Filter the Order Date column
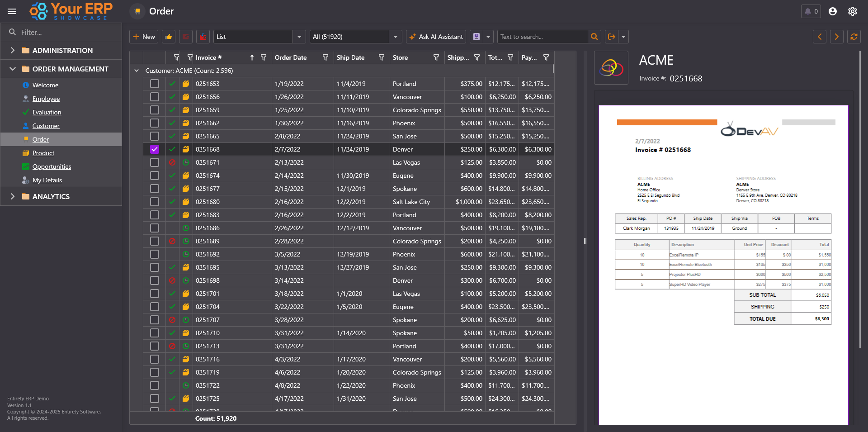 (325, 57)
